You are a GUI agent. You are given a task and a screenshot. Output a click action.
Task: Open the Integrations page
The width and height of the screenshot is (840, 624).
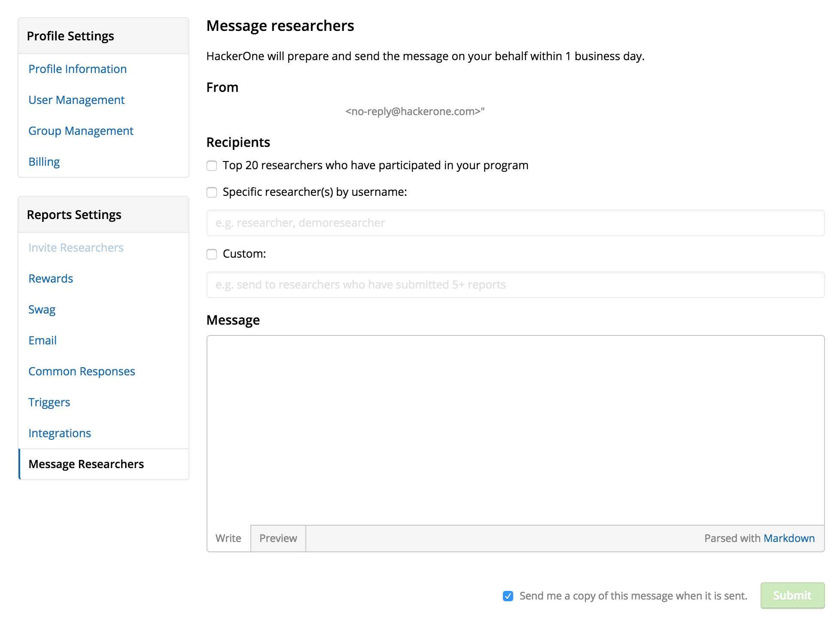[60, 433]
